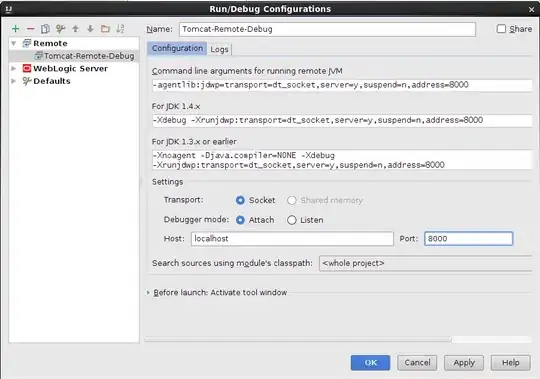Select the Socket transport radio button
This screenshot has height=379, width=540.
click(240, 200)
